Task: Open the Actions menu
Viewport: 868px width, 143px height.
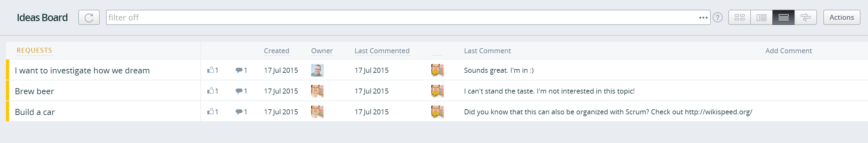Action: (841, 17)
